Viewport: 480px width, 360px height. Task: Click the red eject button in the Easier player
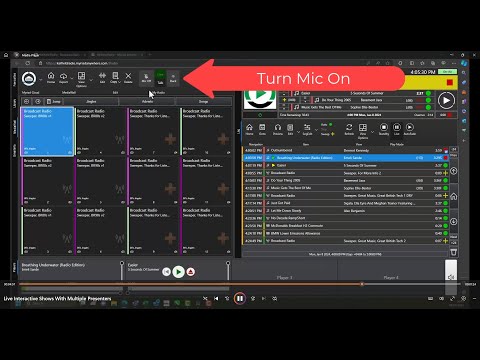[191, 272]
